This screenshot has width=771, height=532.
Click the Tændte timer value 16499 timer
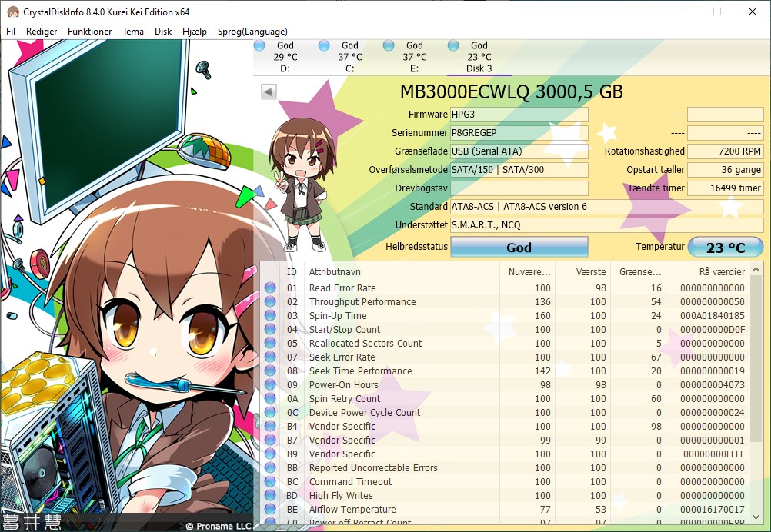pos(726,188)
